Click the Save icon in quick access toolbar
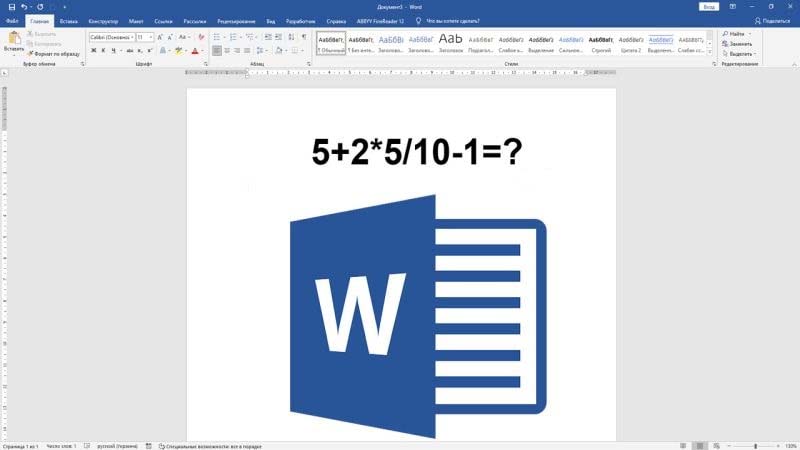Screen dimensions: 800x450 point(12,7)
